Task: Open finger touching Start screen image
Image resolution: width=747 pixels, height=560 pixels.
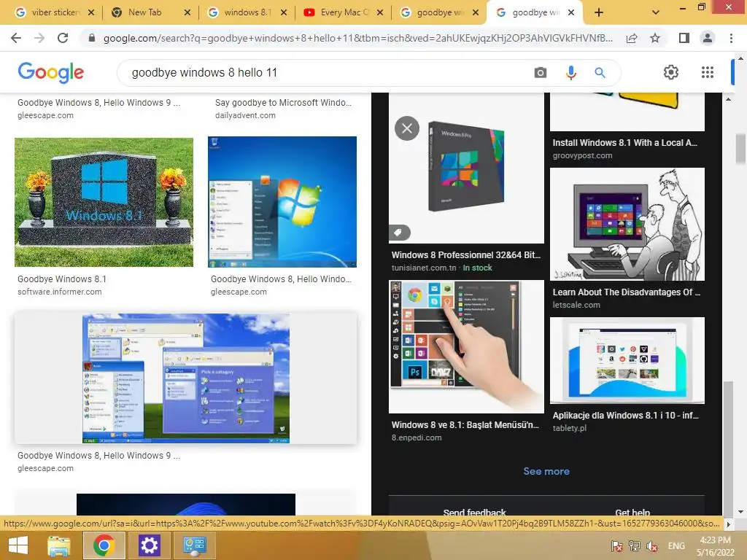Action: click(x=466, y=346)
